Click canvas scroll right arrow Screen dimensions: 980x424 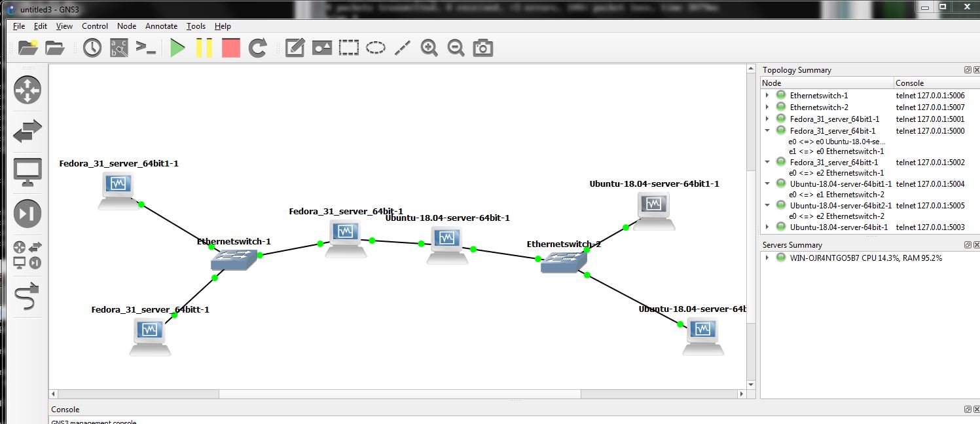(741, 394)
